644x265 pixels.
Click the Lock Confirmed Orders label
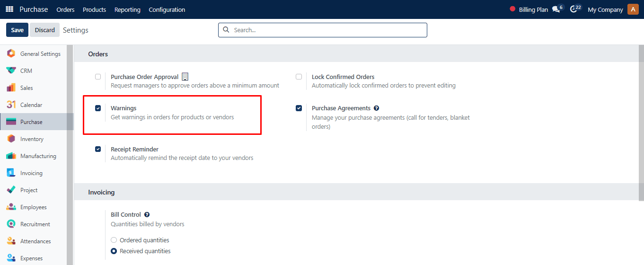coord(343,77)
